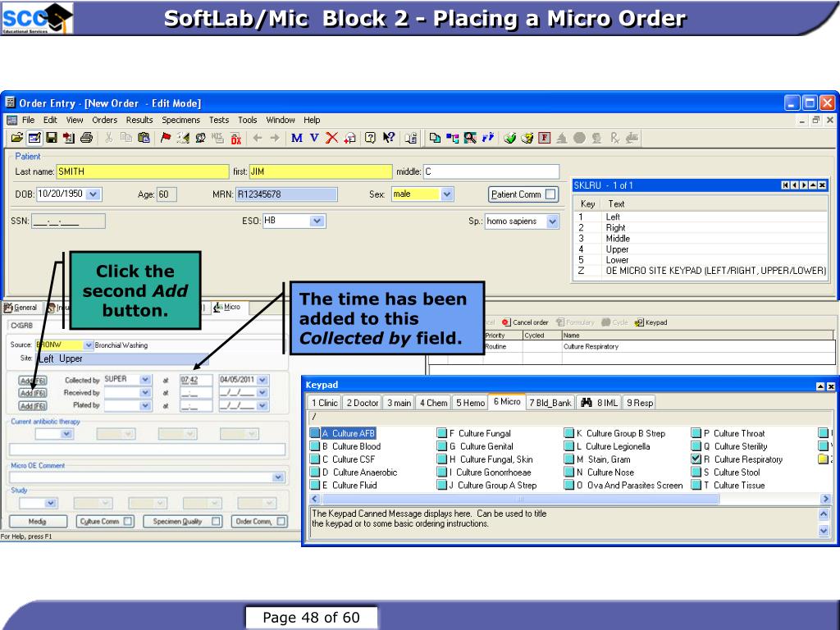Click the Cancel order red icon
This screenshot has height=630, width=840.
click(505, 322)
